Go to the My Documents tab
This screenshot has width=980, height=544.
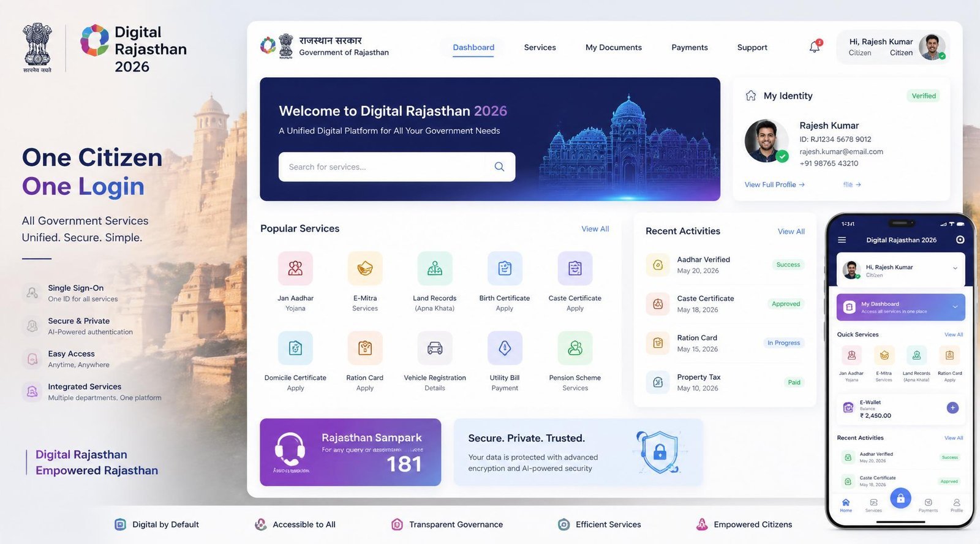(x=614, y=47)
